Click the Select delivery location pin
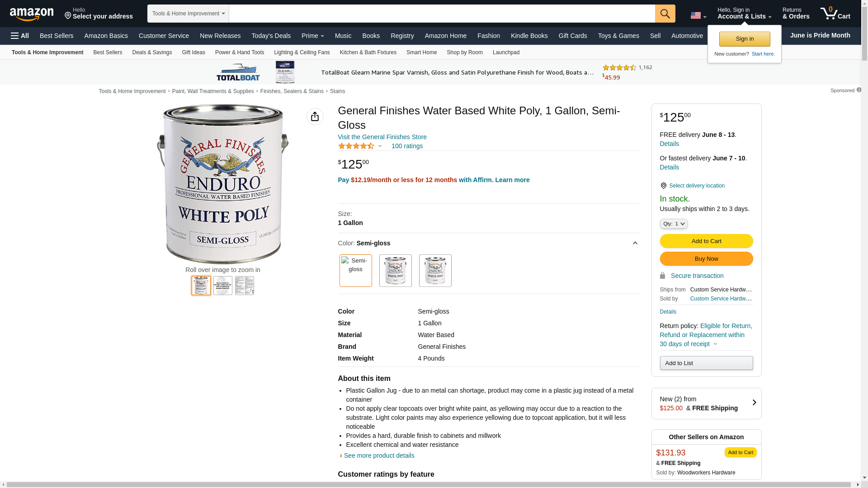Image resolution: width=868 pixels, height=488 pixels. [x=663, y=186]
